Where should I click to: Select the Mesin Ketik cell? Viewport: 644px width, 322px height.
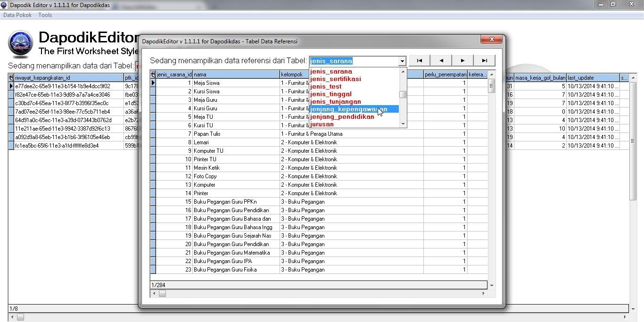click(x=236, y=168)
